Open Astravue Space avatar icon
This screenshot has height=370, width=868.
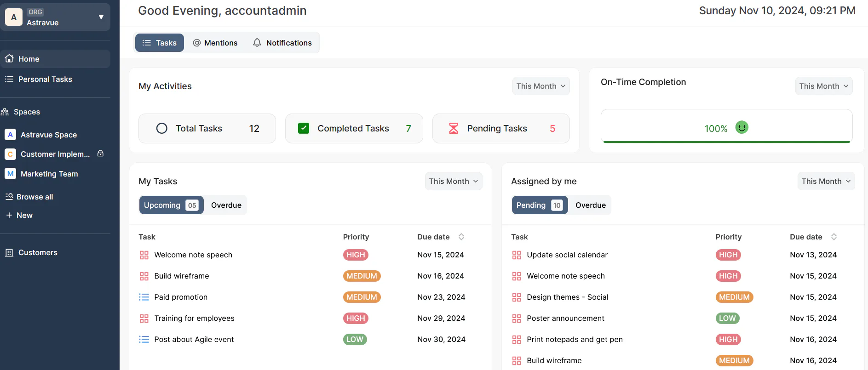[x=11, y=135]
